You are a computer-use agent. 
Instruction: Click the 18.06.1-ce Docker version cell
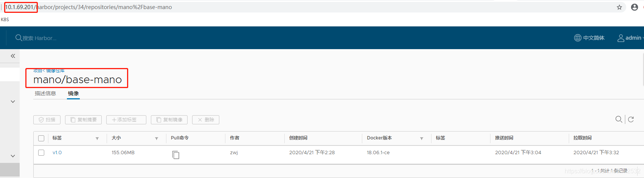click(378, 153)
